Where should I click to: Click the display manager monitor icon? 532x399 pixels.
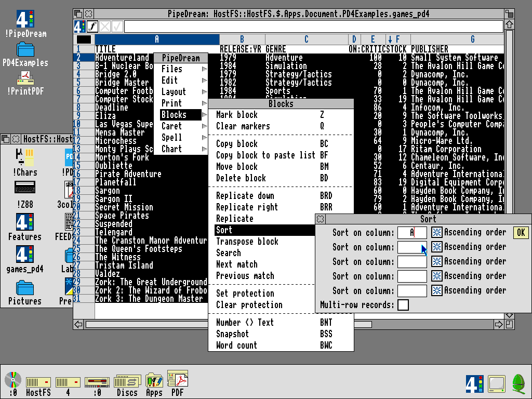(x=497, y=384)
